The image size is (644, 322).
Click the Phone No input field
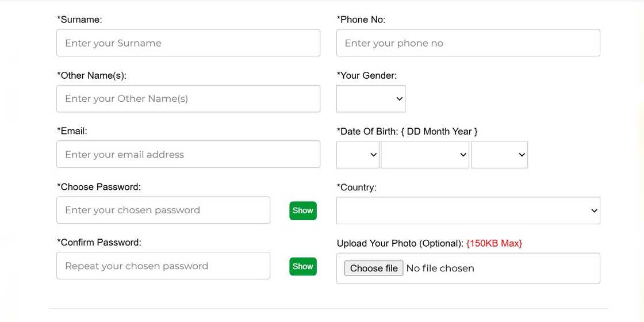tap(468, 43)
